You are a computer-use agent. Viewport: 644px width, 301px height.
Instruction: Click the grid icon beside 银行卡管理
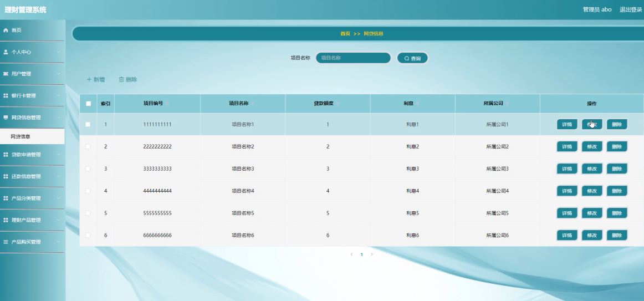click(6, 96)
